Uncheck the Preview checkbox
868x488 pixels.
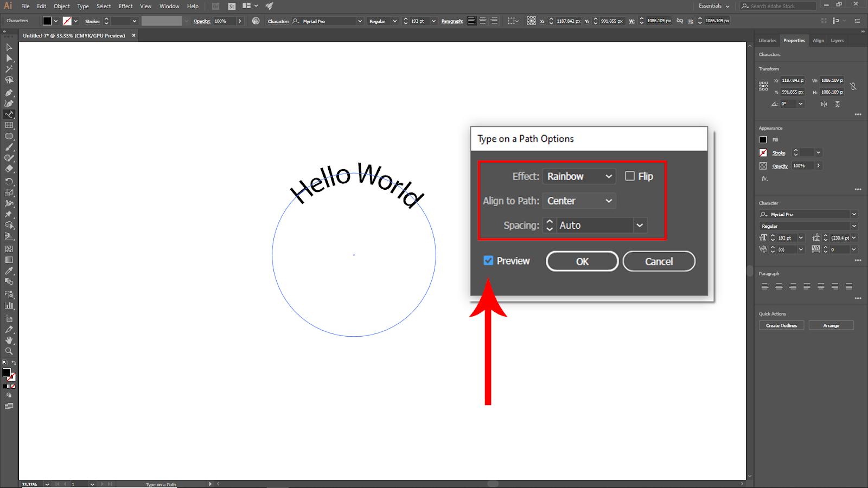tap(488, 261)
